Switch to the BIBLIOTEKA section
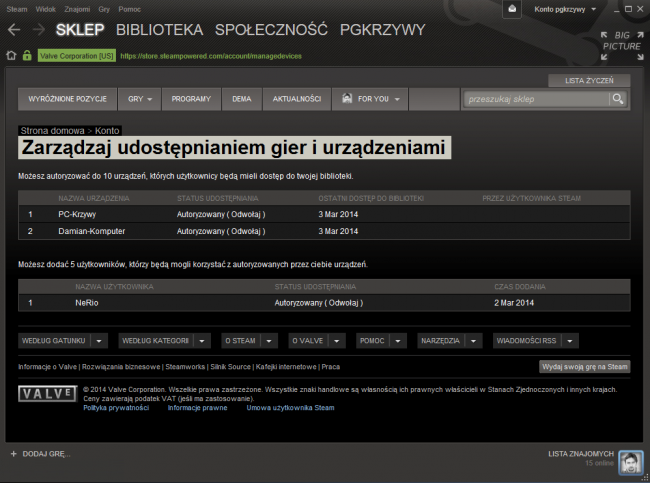Screen dimensions: 650x483 point(160,30)
